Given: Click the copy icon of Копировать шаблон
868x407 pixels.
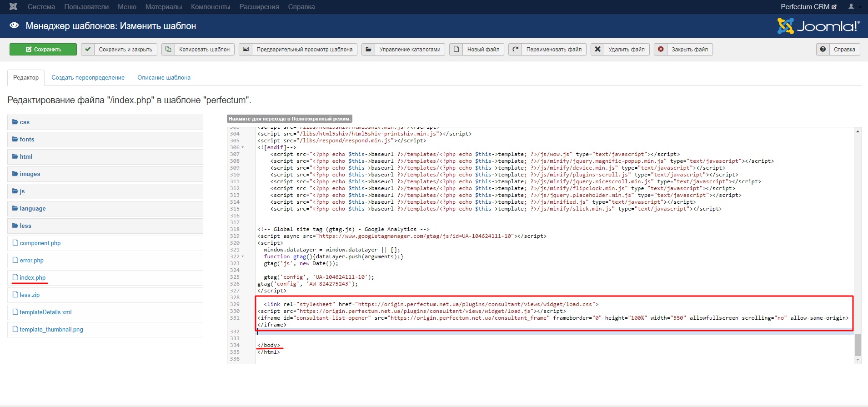Looking at the screenshot, I should point(168,49).
